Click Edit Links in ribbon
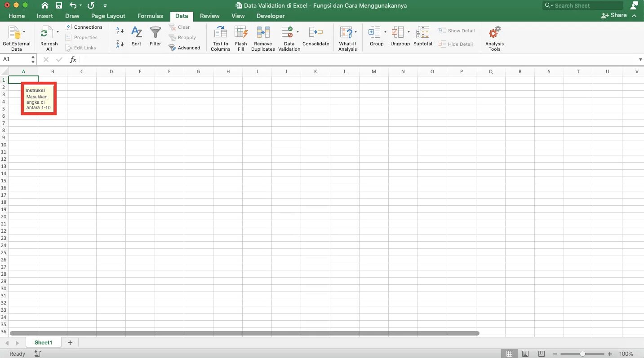 pos(81,48)
